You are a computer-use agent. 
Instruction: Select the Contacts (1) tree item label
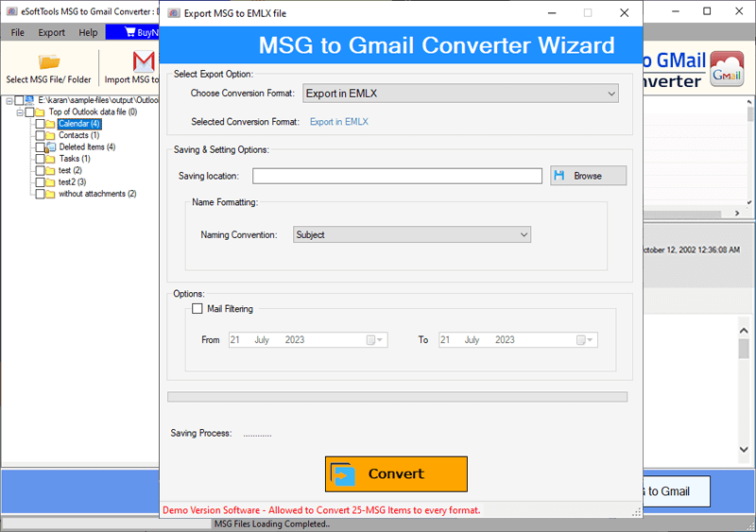click(x=79, y=135)
